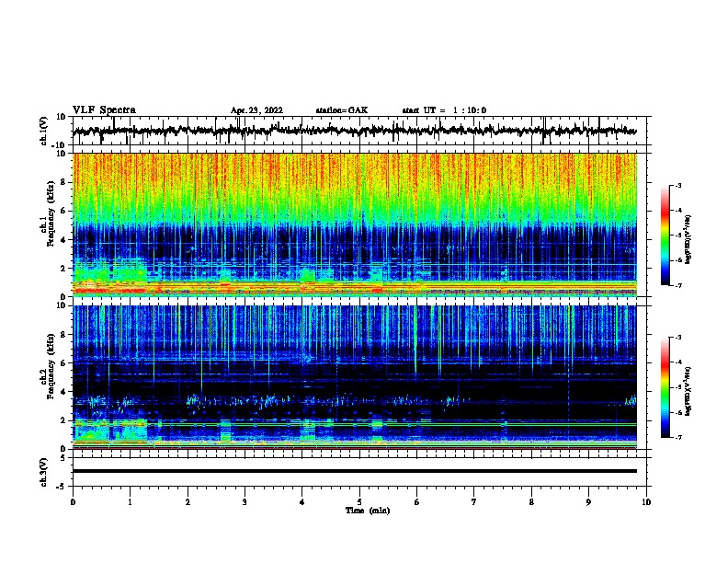Image resolution: width=728 pixels, height=563 pixels.
Task: Click time axis tick label "7"
Action: pyautogui.click(x=474, y=502)
